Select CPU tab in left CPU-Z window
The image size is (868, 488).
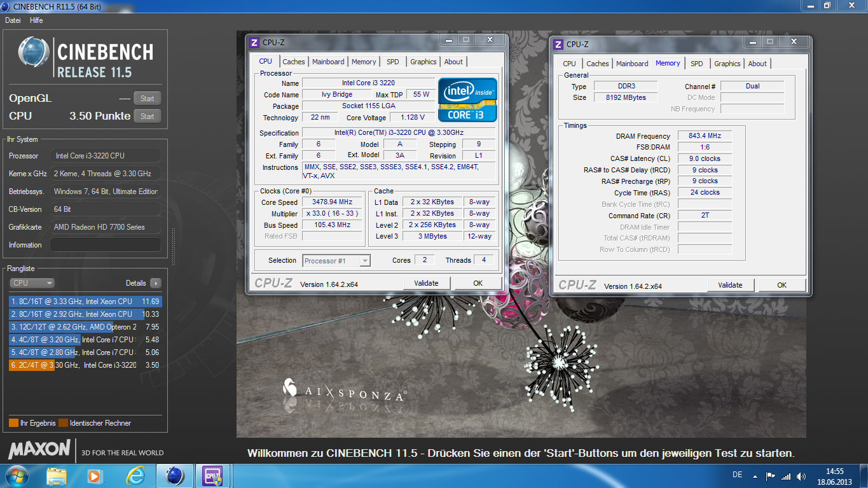coord(265,61)
